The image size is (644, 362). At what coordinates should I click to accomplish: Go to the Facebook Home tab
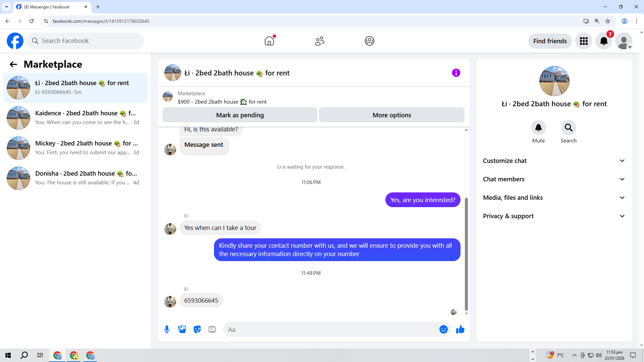[x=269, y=41]
